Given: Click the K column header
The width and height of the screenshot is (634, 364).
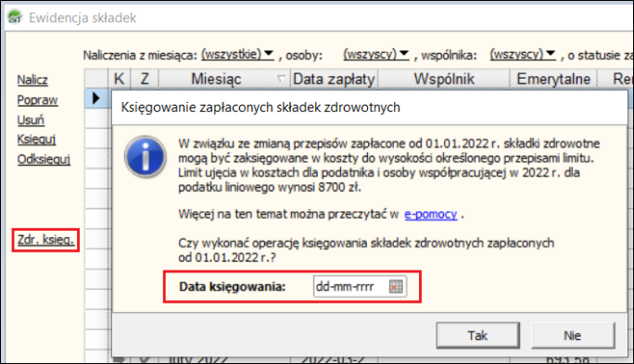Looking at the screenshot, I should tap(119, 79).
